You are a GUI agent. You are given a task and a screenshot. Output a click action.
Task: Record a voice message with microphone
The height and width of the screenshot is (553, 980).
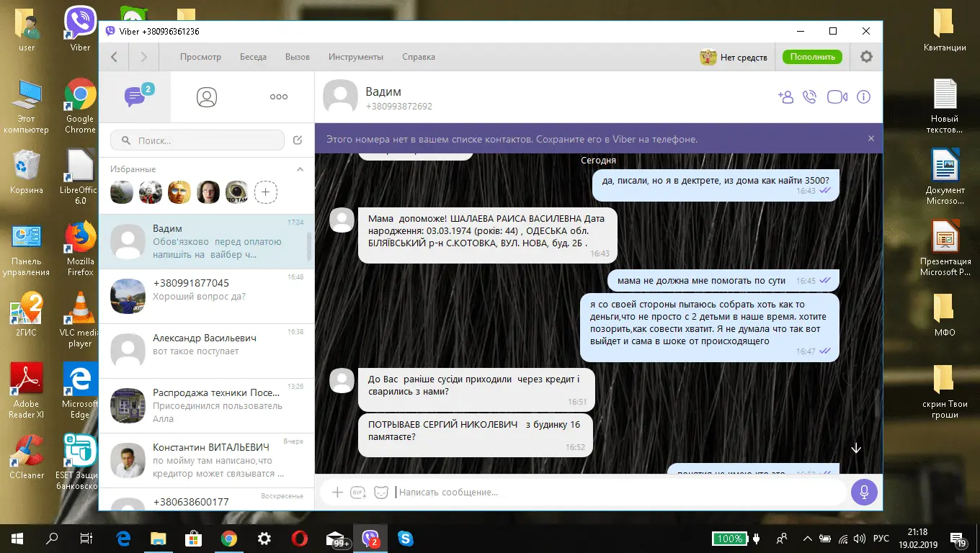click(863, 493)
